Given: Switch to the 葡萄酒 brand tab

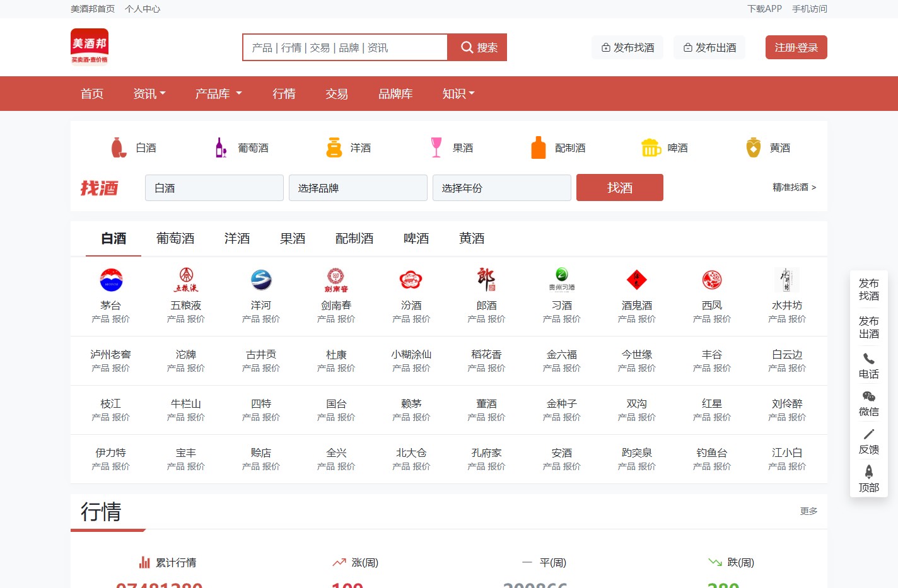Looking at the screenshot, I should coord(175,238).
